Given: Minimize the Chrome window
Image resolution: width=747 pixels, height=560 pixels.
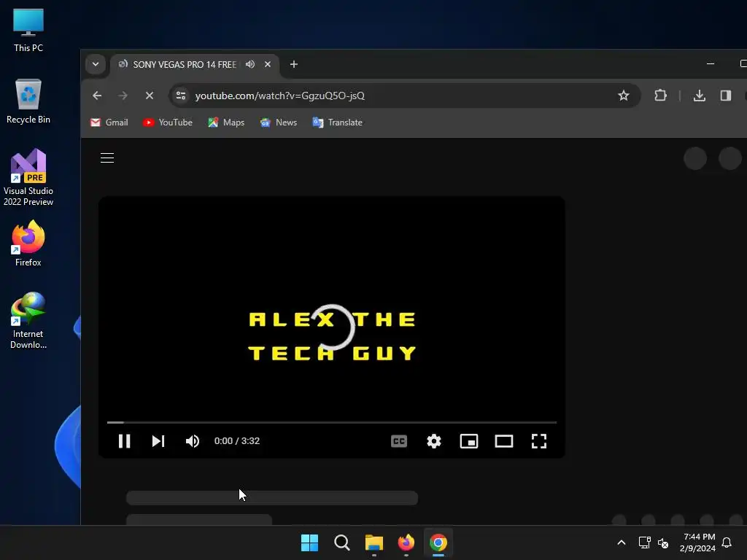Looking at the screenshot, I should pos(711,64).
